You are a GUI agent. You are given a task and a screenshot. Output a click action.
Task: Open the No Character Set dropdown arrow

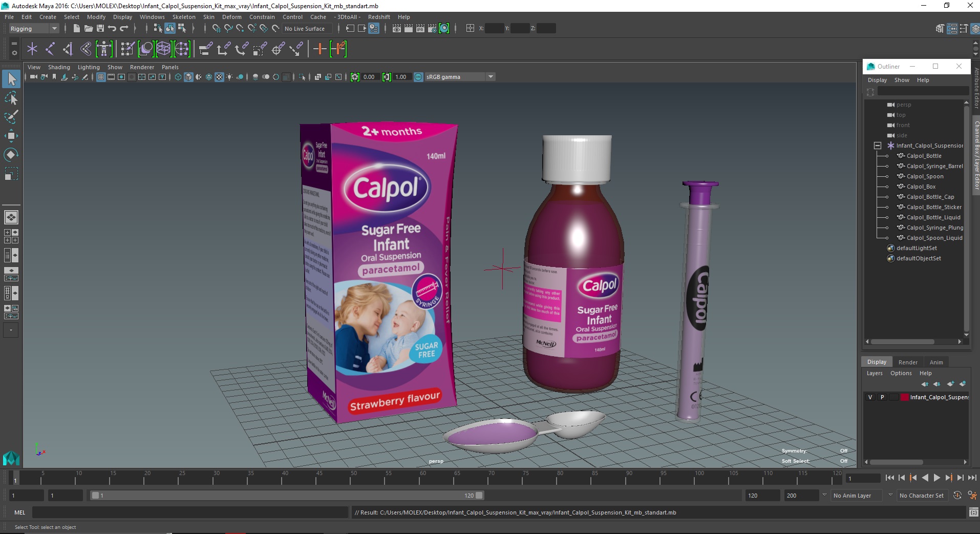pyautogui.click(x=890, y=495)
